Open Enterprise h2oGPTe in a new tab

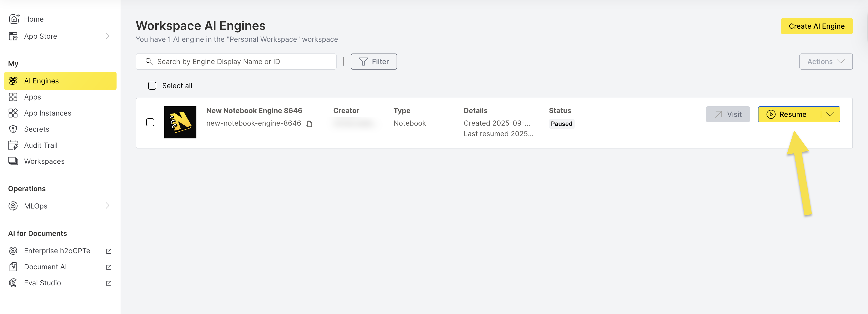[x=57, y=251]
